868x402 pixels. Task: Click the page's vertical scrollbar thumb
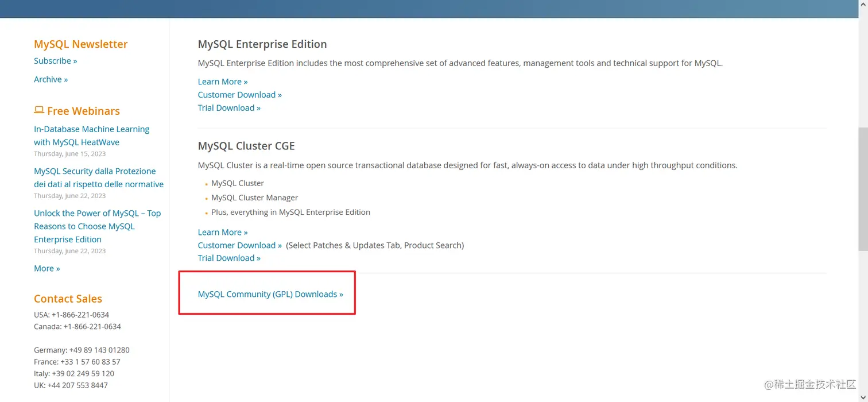pos(863,190)
